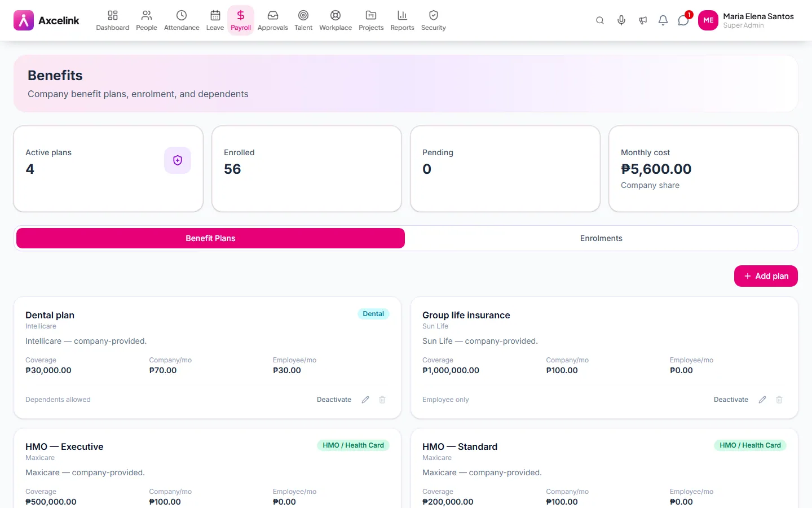The height and width of the screenshot is (508, 812).
Task: Open the notifications bell
Action: click(x=663, y=20)
